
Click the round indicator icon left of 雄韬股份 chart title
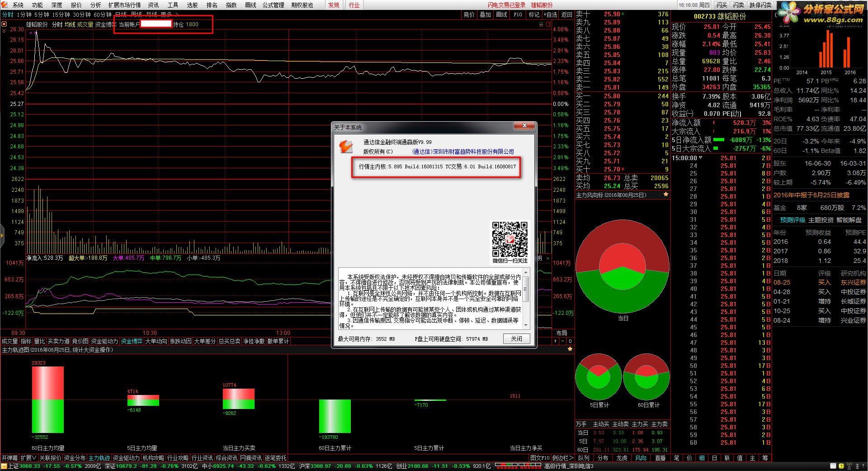tap(5, 24)
